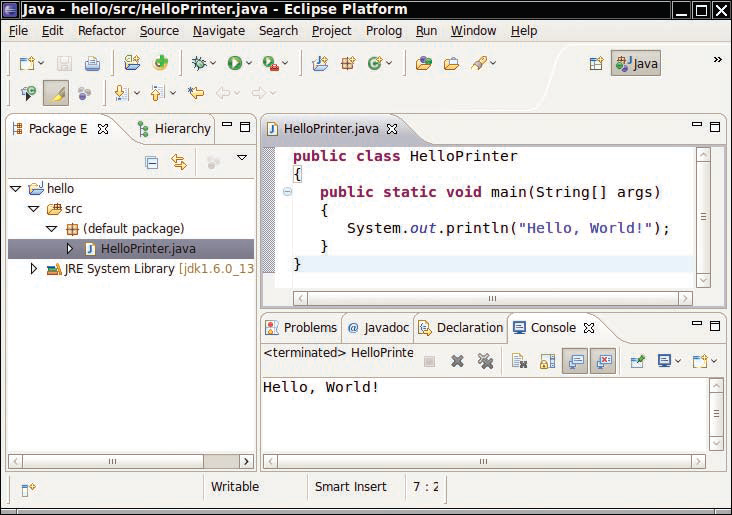Screen dimensions: 732x515
Task: Click the editor horizontal scrollbar
Action: coord(491,298)
